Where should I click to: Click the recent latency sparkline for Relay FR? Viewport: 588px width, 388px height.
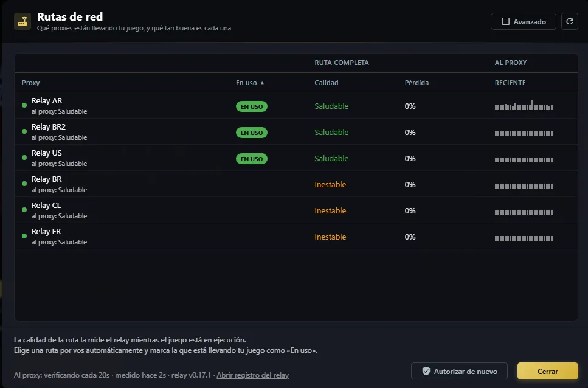pyautogui.click(x=524, y=238)
